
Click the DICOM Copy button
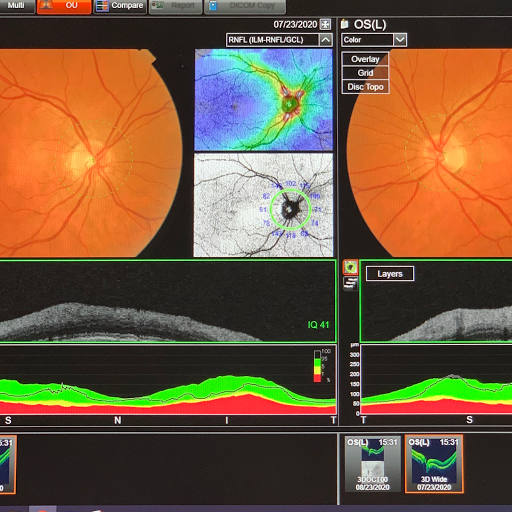coord(245,6)
